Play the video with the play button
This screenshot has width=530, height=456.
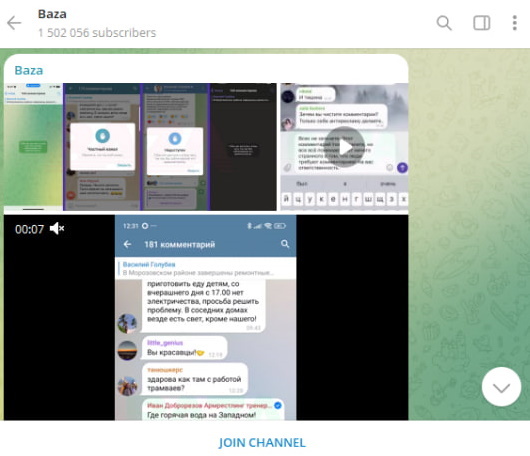[x=344, y=147]
